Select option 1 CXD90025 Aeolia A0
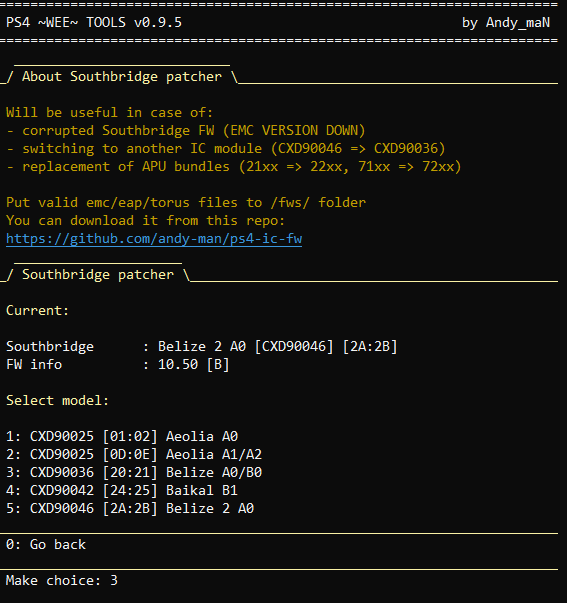This screenshot has width=567, height=603. tap(122, 436)
